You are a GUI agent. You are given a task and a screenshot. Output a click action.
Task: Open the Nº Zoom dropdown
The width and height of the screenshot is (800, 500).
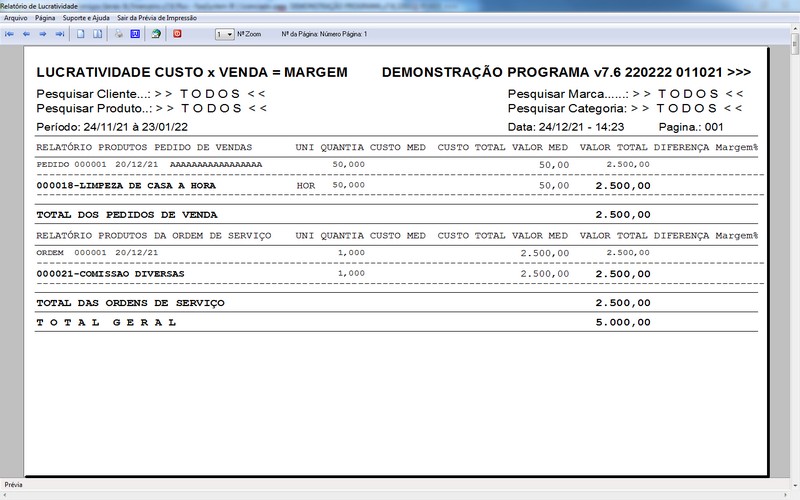pyautogui.click(x=224, y=34)
